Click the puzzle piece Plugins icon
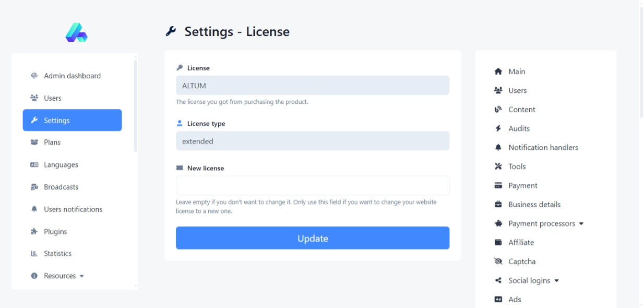 [34, 231]
